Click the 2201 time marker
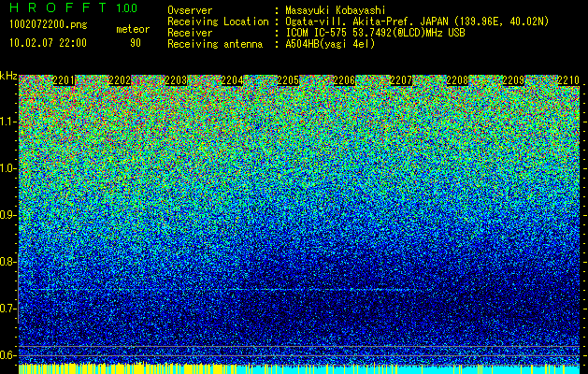The width and height of the screenshot is (588, 374). pyautogui.click(x=64, y=80)
